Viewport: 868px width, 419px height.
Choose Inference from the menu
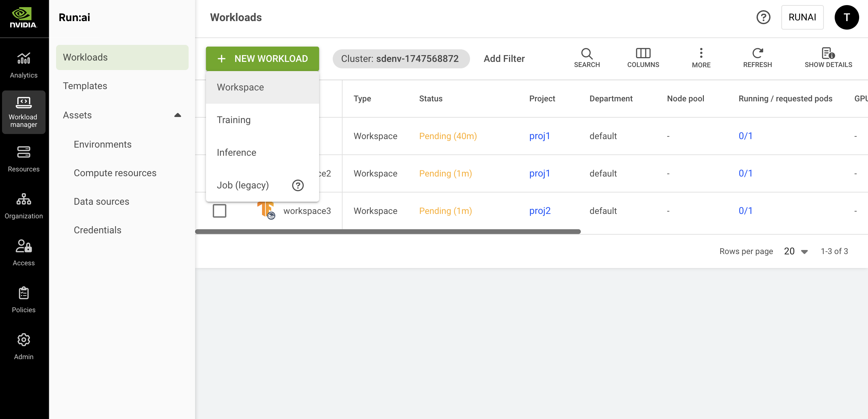237,153
